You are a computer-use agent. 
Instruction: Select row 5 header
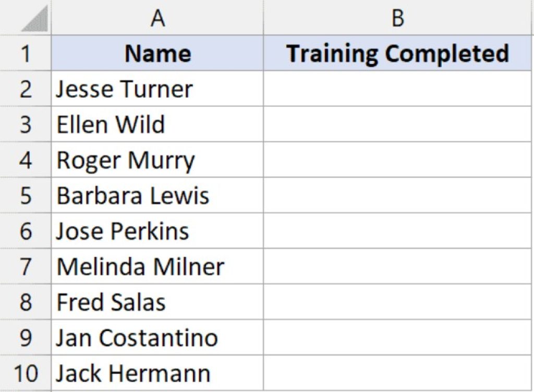tap(25, 195)
